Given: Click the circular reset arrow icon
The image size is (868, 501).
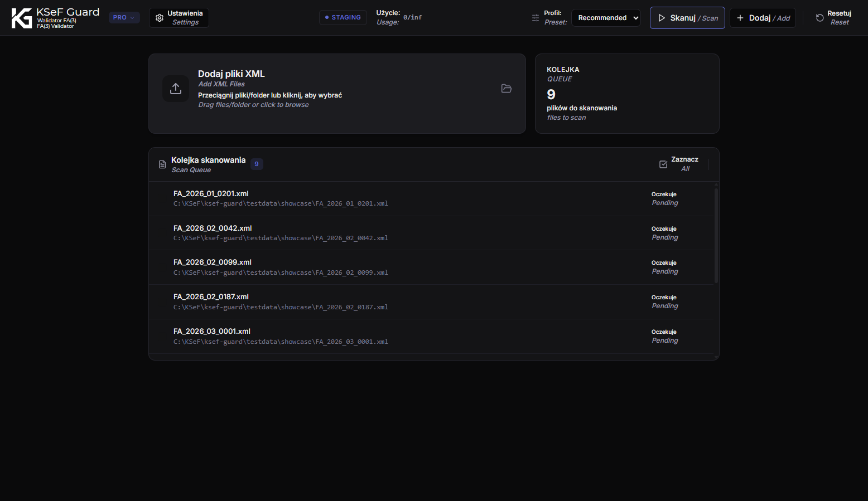Looking at the screenshot, I should coord(820,18).
